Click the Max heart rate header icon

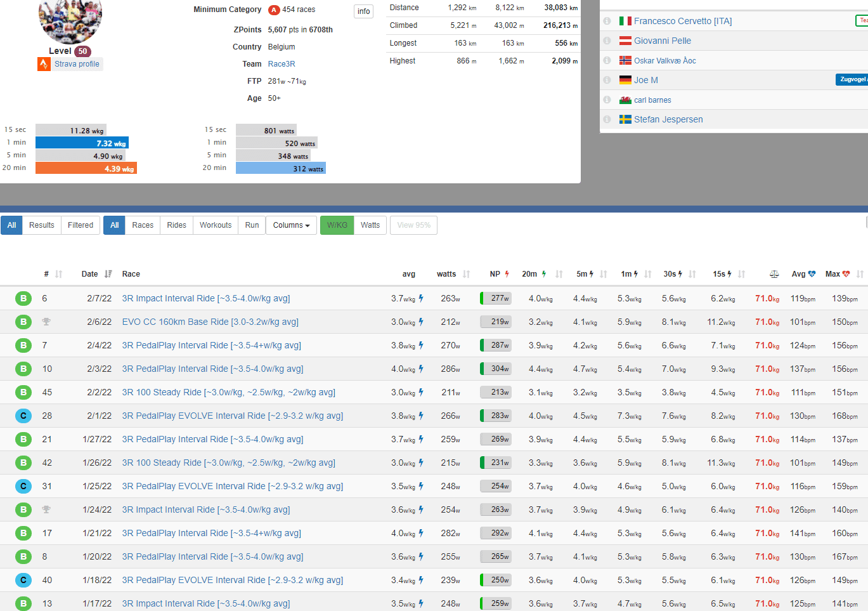click(x=846, y=274)
